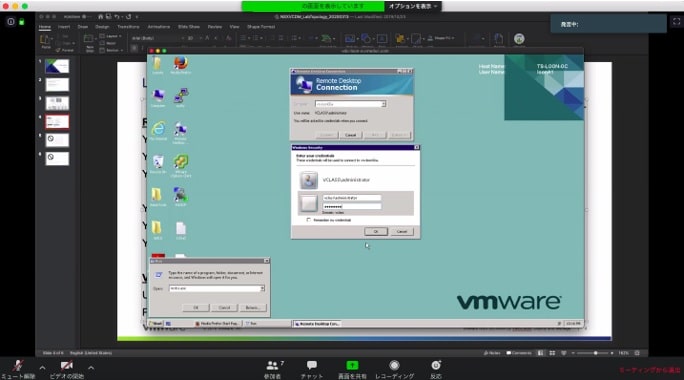The height and width of the screenshot is (380, 684).
Task: Open the Home ribbon tab in PowerPoint
Action: point(44,27)
